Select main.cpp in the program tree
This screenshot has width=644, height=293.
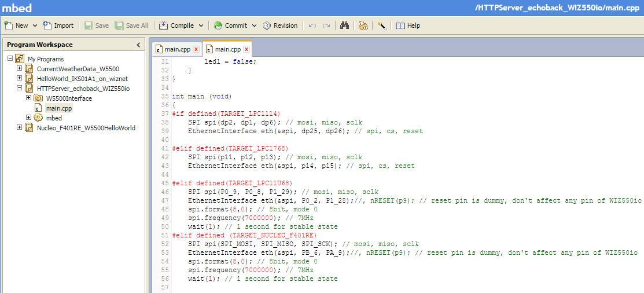coord(59,108)
